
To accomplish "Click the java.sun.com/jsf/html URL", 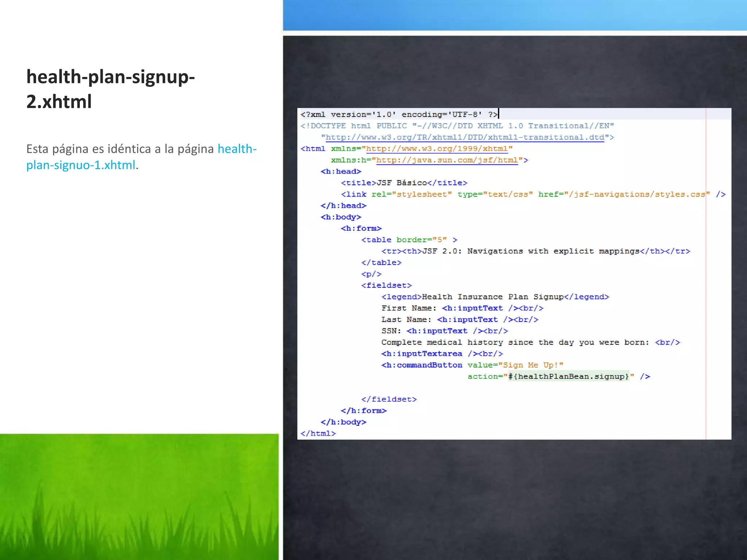I will [x=447, y=160].
